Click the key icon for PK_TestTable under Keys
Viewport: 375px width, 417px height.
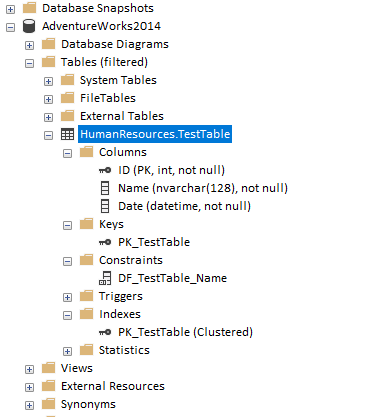click(x=105, y=242)
